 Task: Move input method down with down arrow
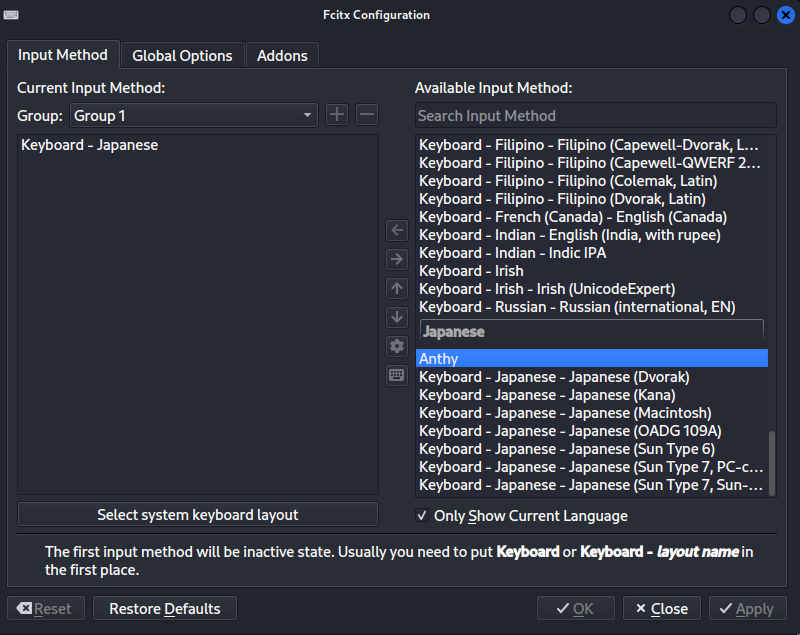pos(397,318)
